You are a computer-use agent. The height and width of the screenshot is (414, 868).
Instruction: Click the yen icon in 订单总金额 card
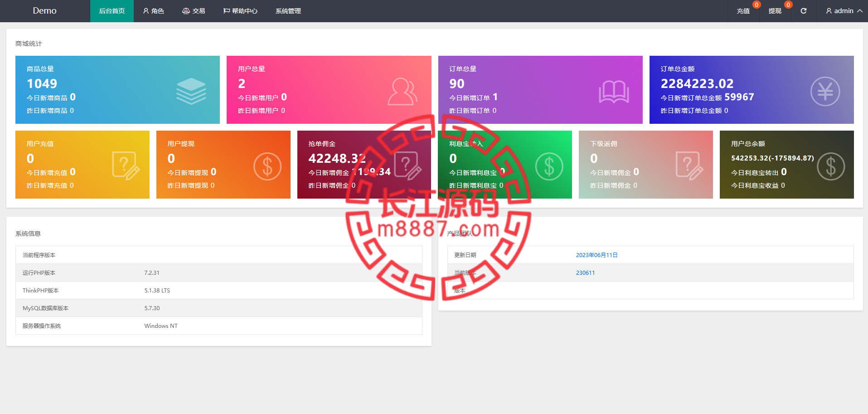tap(825, 91)
